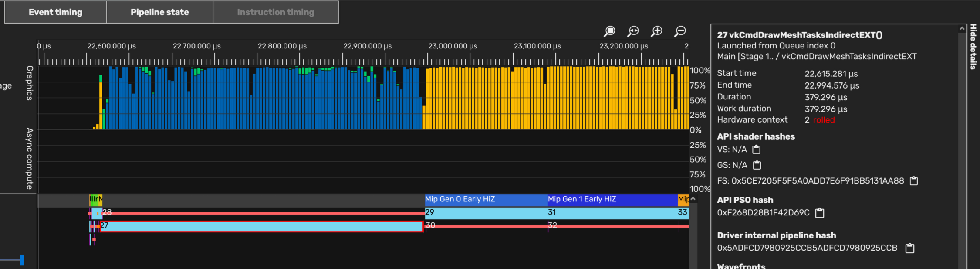
Task: Zoom out of the timeline
Action: [680, 31]
